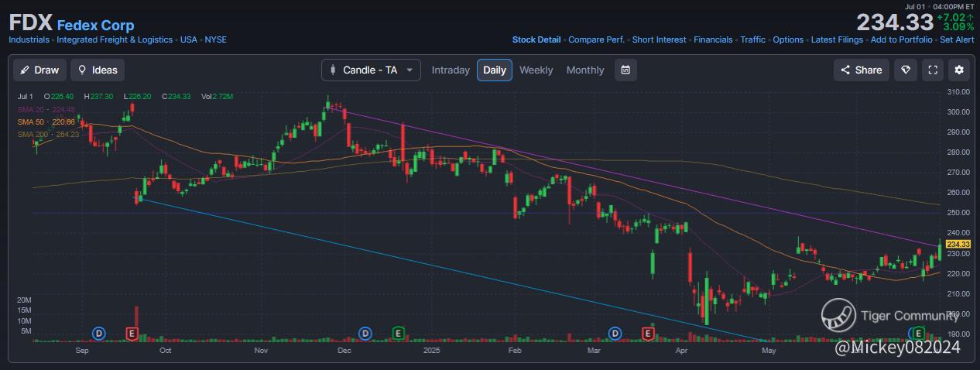
Task: Click the +7.02 price change value
Action: point(955,17)
